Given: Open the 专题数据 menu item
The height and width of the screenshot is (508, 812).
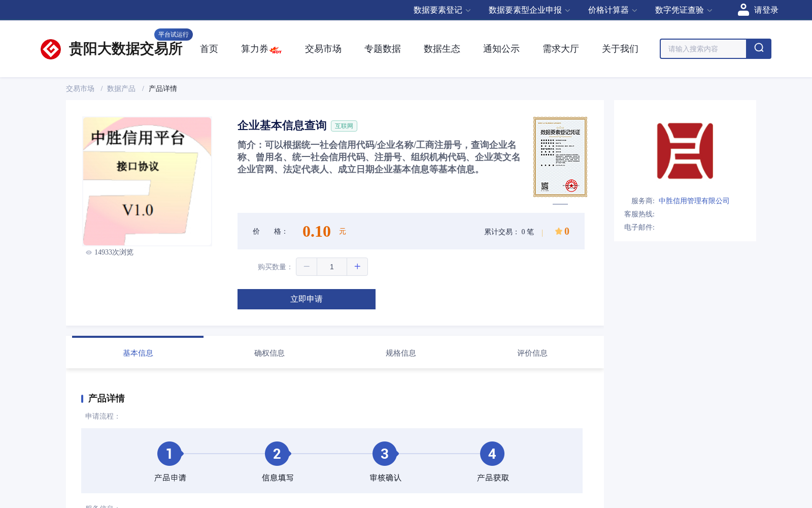Looking at the screenshot, I should pos(383,49).
